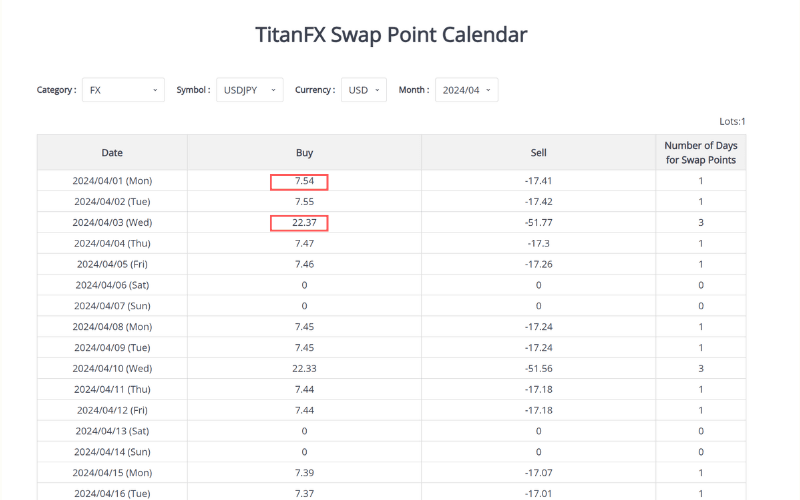
Task: Click the 2024/04/06 (Sat) date cell
Action: pos(112,285)
